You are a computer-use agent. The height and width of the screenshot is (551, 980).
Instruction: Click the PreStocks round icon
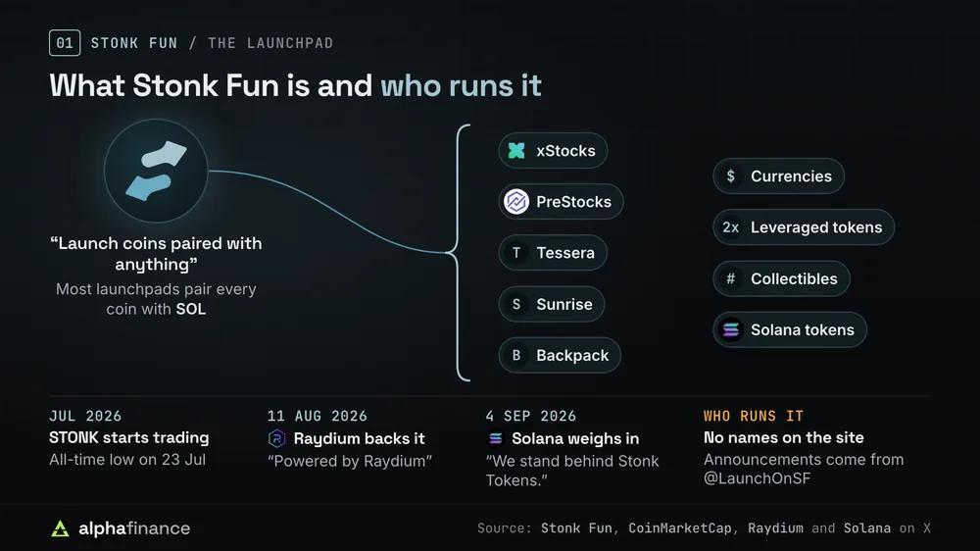point(516,201)
